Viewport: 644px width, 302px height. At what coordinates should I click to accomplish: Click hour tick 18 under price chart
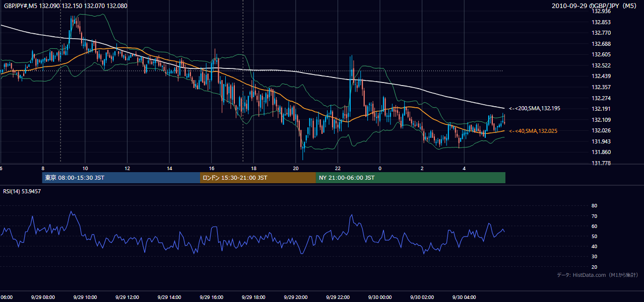[x=254, y=168]
